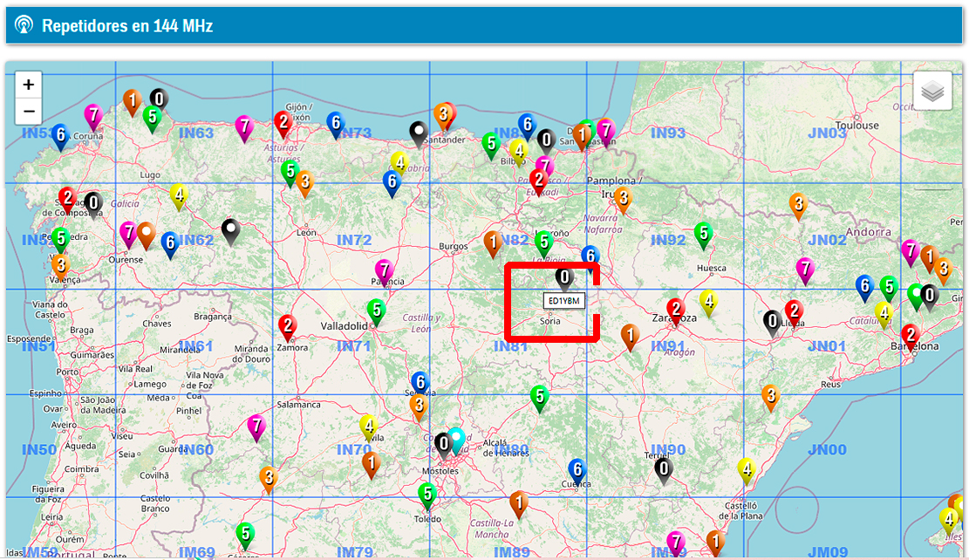Open the black 0 marker at Teruel
This screenshot has width=969, height=560.
(x=664, y=471)
